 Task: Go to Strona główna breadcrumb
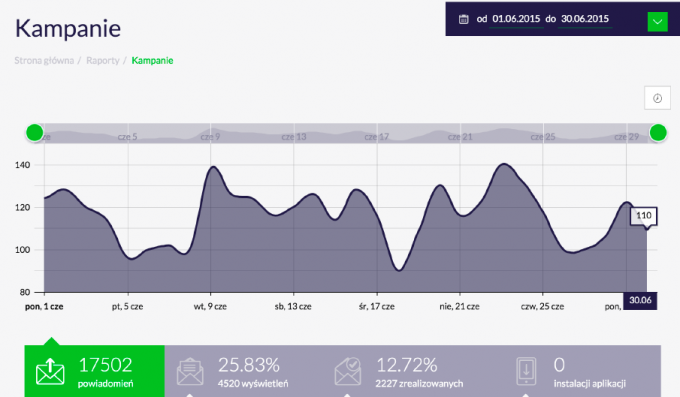tap(44, 60)
